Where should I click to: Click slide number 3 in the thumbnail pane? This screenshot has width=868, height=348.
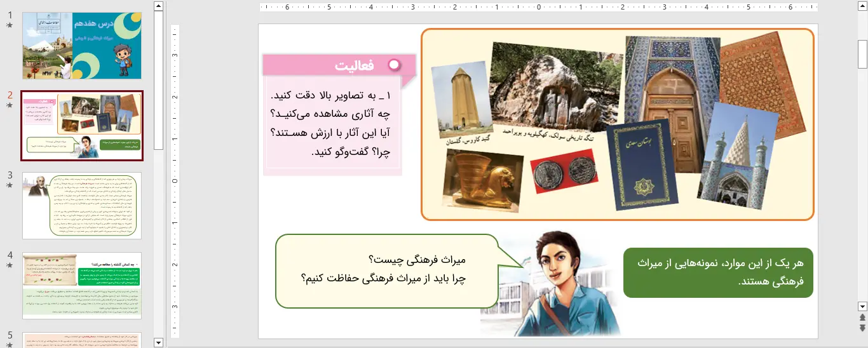tap(10, 175)
